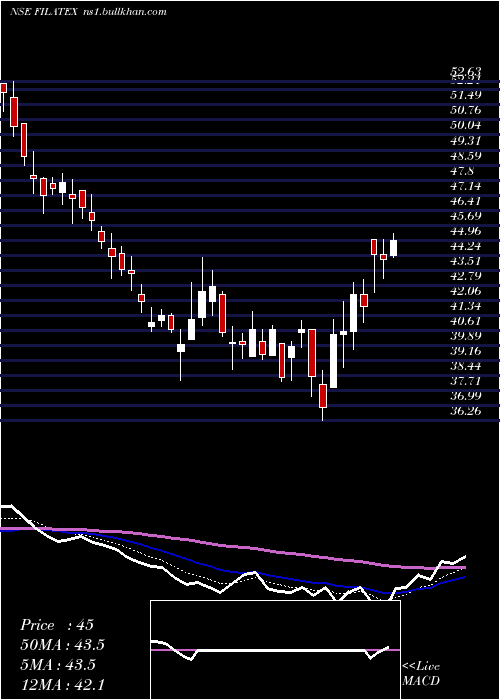Viewport: 500px width, 700px height.
Task: Click the 5MA : 43.5 readout
Action: click(x=58, y=664)
